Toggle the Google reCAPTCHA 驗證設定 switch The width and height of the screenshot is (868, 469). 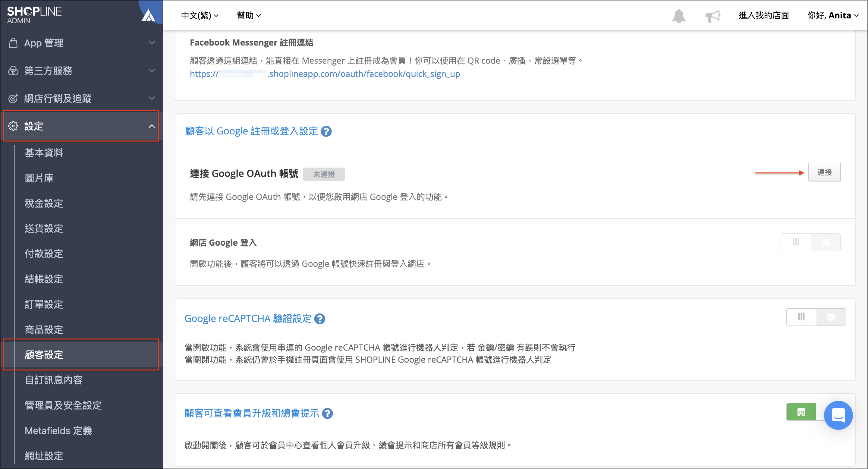pyautogui.click(x=816, y=317)
